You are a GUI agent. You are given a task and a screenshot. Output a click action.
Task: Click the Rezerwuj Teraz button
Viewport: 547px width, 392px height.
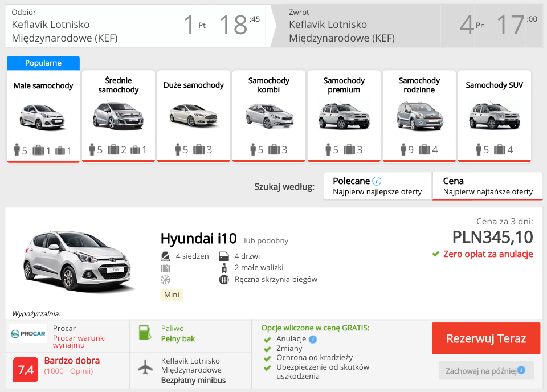(486, 338)
